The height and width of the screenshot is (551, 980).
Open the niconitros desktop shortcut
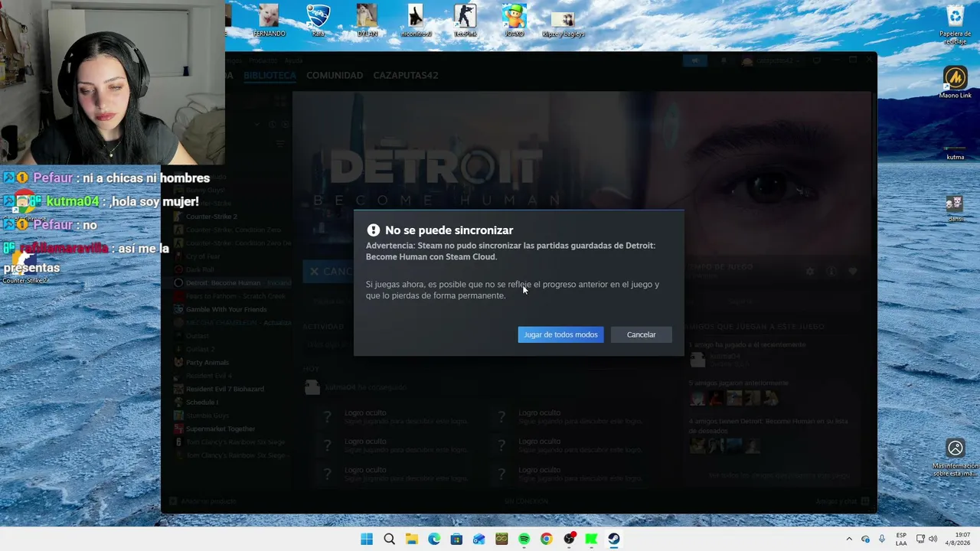coord(416,21)
